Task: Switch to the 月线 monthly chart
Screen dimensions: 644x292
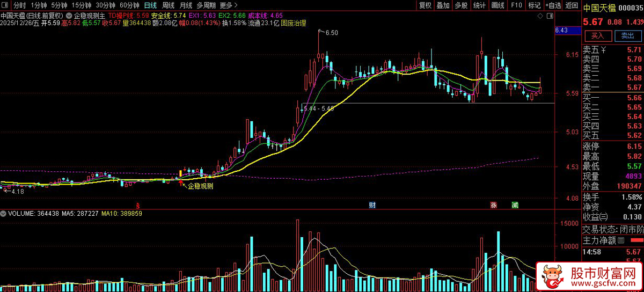Action: 186,5
